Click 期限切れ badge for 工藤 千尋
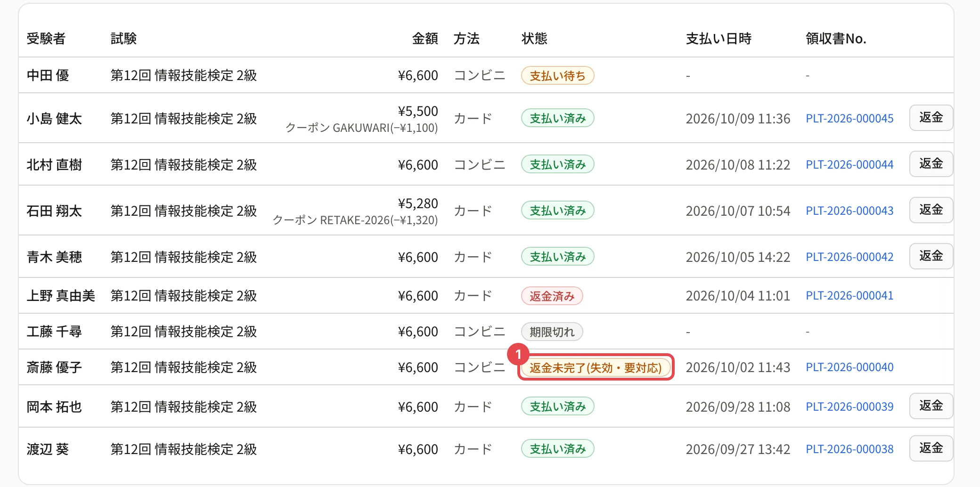 [552, 332]
